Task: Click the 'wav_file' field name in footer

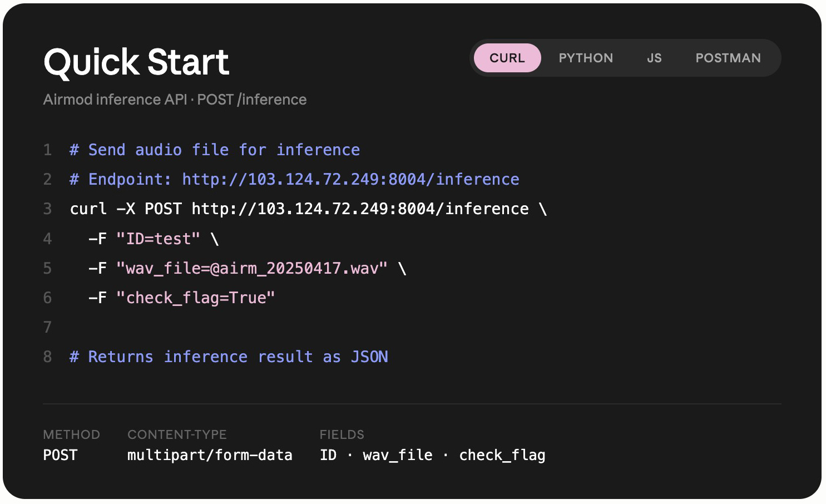Action: (398, 455)
